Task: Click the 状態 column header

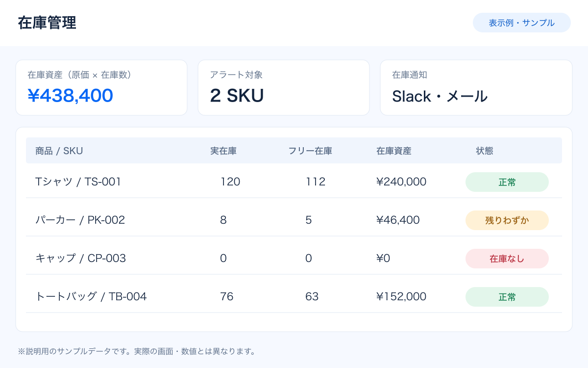Action: point(485,151)
